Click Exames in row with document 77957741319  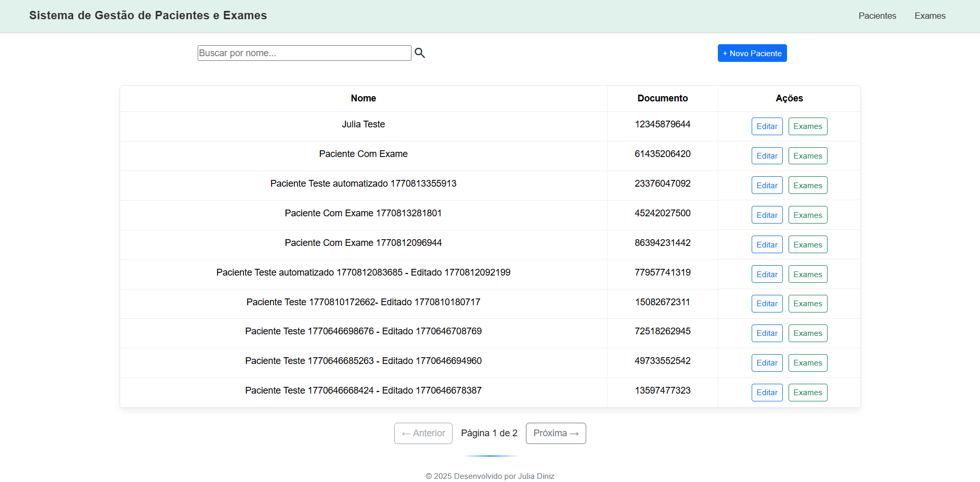point(808,275)
